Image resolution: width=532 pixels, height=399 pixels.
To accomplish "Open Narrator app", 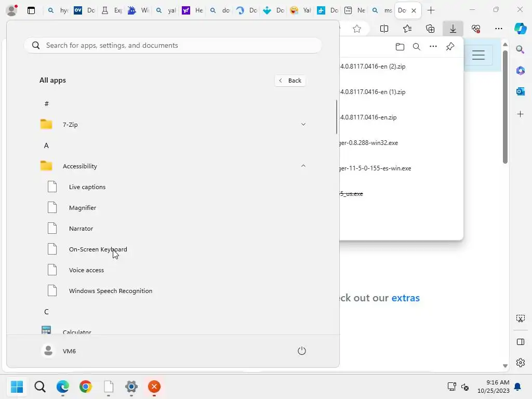I will (81, 229).
